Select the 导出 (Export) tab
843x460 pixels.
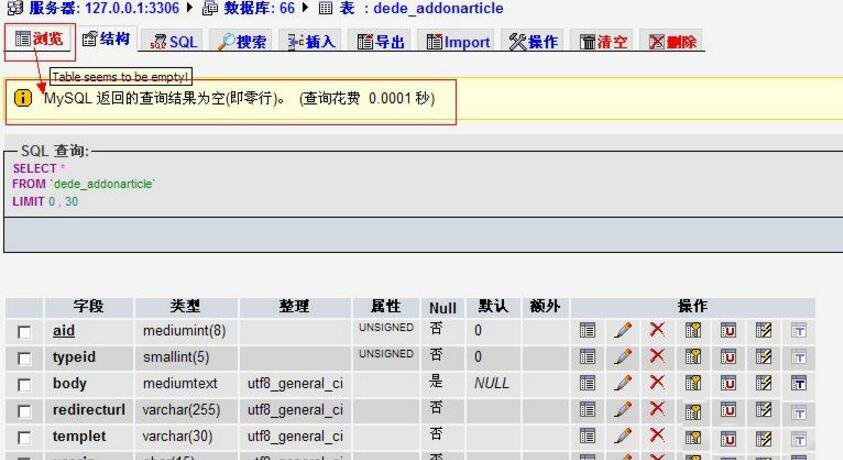click(381, 41)
